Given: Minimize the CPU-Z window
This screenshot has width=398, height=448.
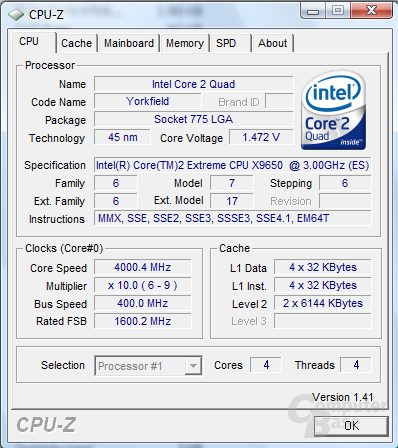Looking at the screenshot, I should (313, 10).
